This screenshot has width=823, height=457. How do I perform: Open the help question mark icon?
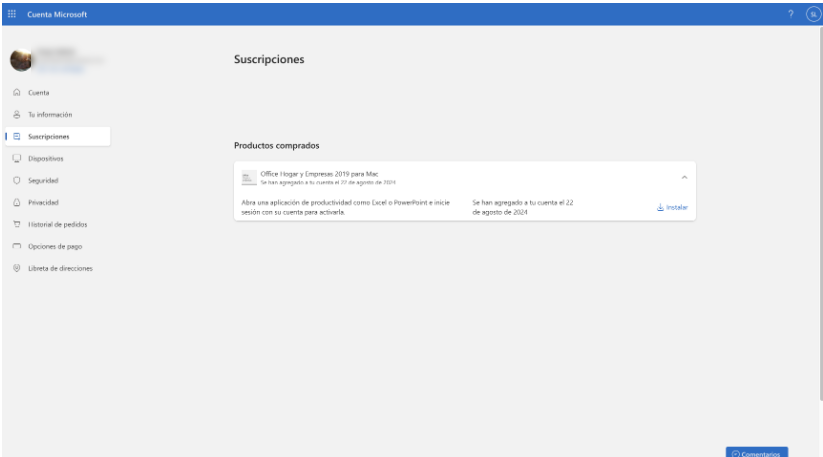coord(790,14)
